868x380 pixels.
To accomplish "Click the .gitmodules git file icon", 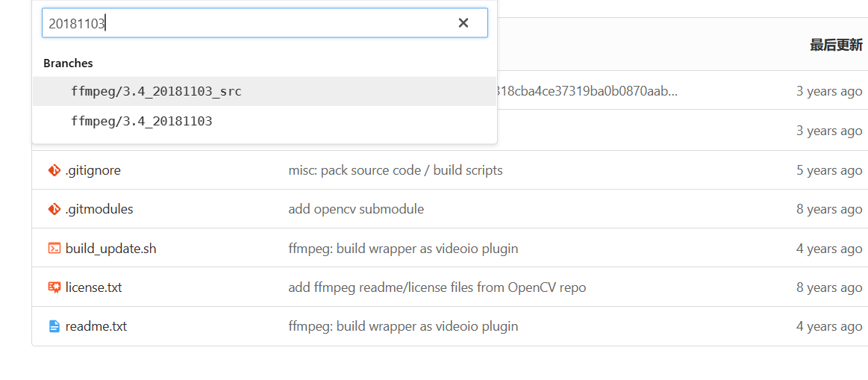I will (54, 209).
